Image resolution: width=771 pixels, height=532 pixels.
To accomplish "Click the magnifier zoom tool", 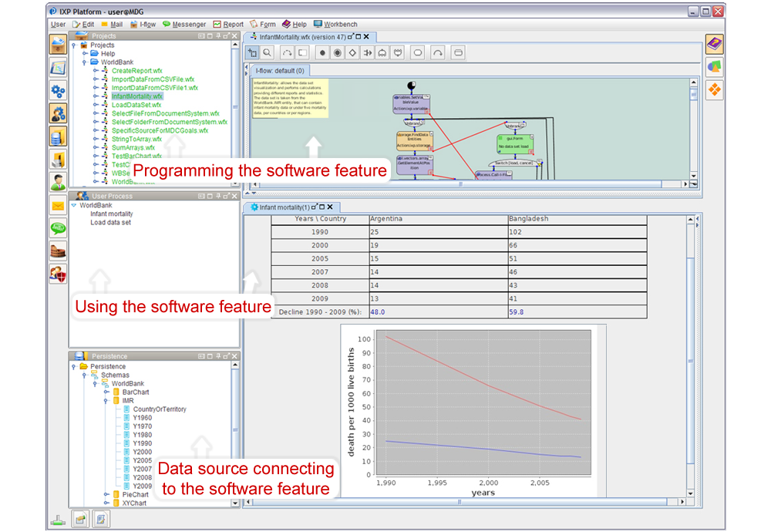I will pos(267,53).
